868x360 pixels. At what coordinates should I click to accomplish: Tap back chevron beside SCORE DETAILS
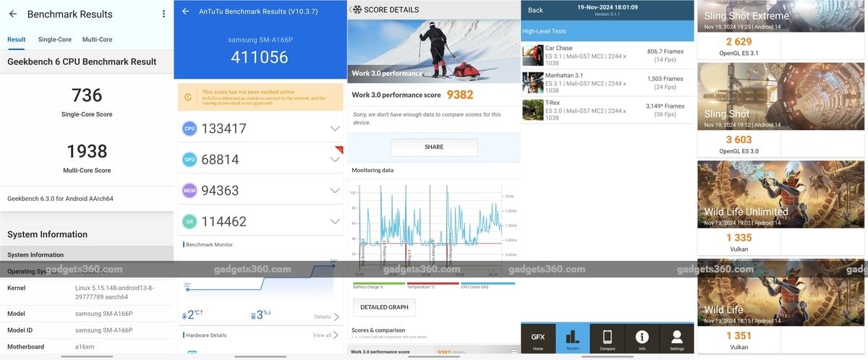coord(352,9)
